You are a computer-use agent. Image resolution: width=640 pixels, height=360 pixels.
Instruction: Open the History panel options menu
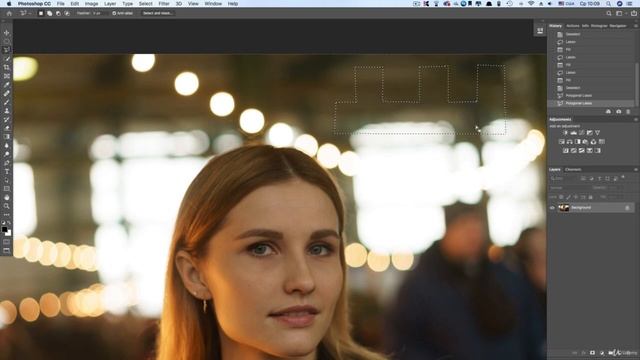pos(636,26)
